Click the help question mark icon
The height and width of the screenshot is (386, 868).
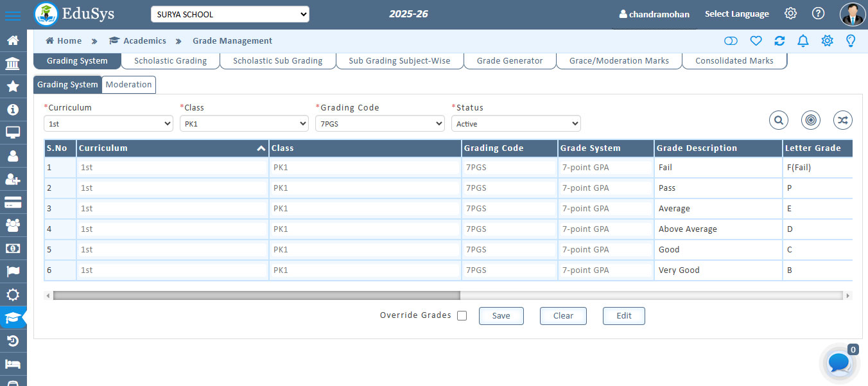tap(818, 13)
